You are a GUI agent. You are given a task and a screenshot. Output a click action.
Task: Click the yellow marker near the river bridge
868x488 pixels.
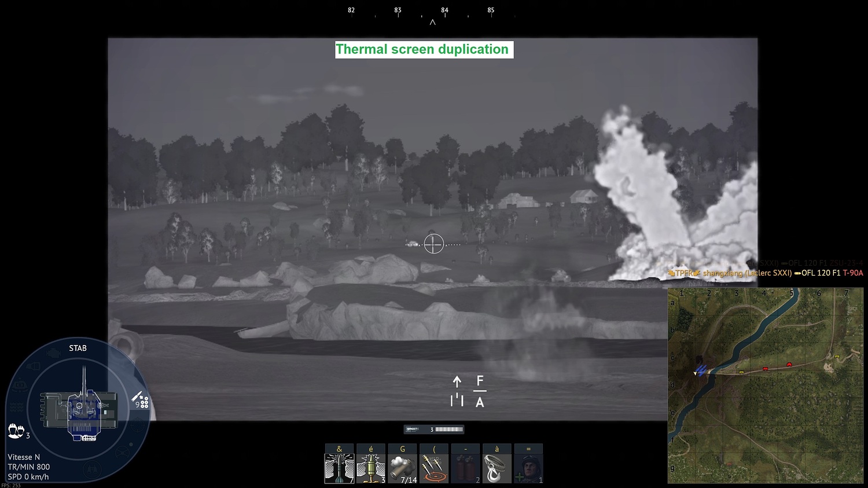741,373
